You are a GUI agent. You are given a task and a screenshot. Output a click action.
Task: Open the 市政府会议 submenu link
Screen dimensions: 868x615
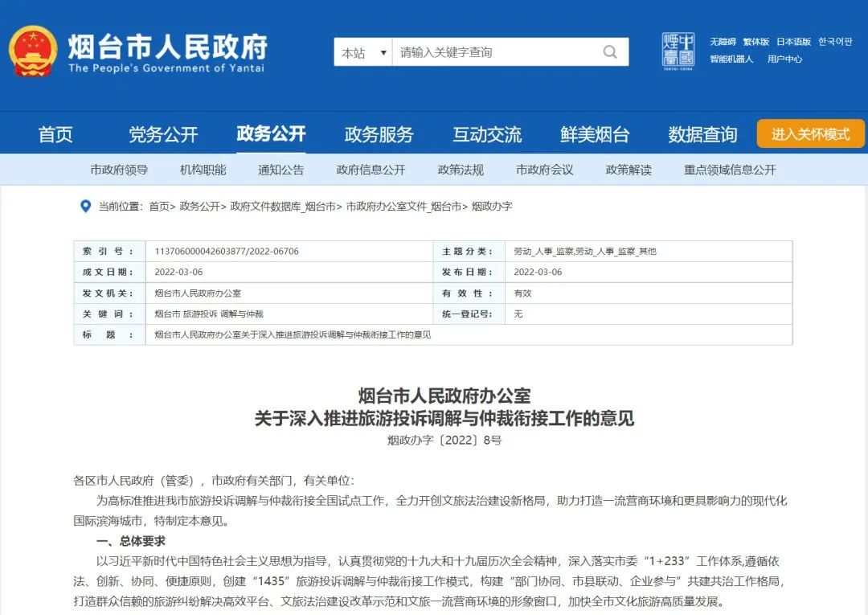point(545,170)
